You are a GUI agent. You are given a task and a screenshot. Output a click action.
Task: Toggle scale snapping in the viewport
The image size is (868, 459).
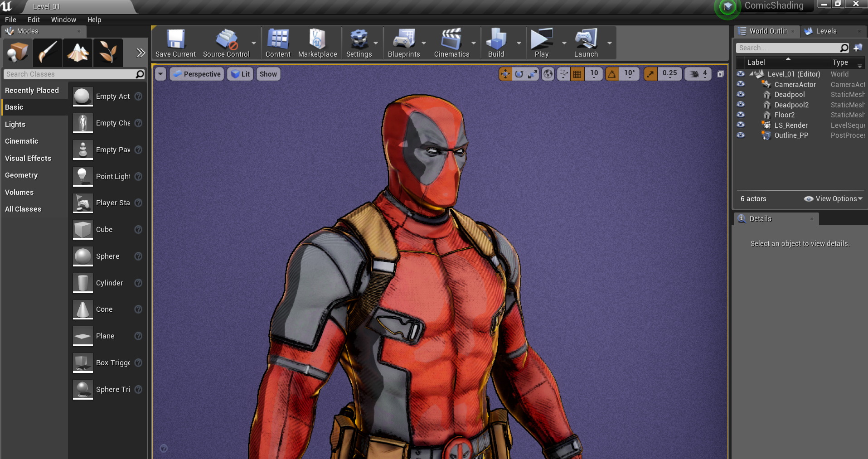(x=650, y=74)
